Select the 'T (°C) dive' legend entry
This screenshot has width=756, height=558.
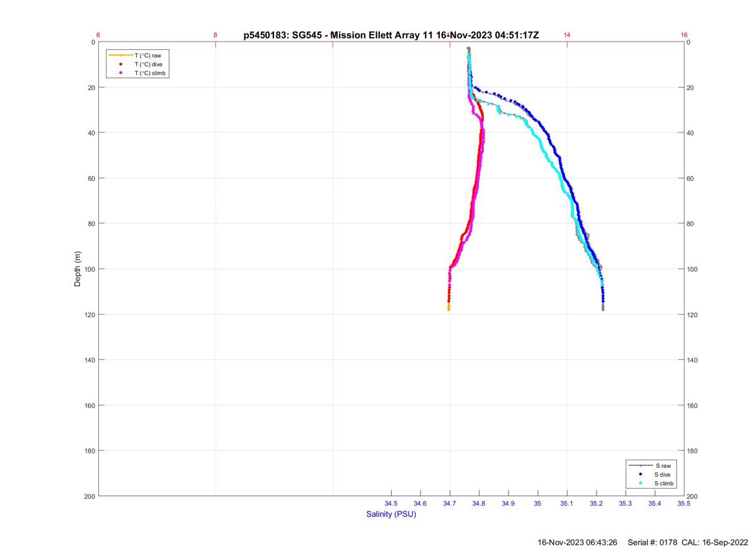137,64
